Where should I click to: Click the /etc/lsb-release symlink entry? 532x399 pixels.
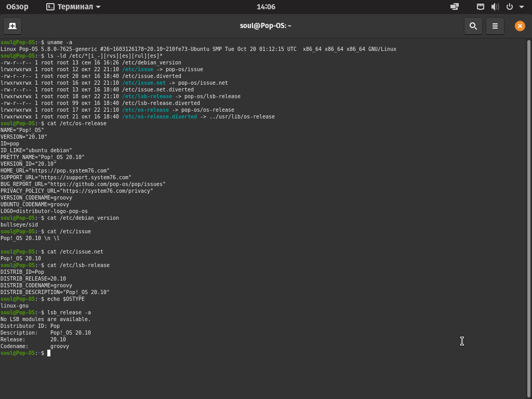(147, 96)
